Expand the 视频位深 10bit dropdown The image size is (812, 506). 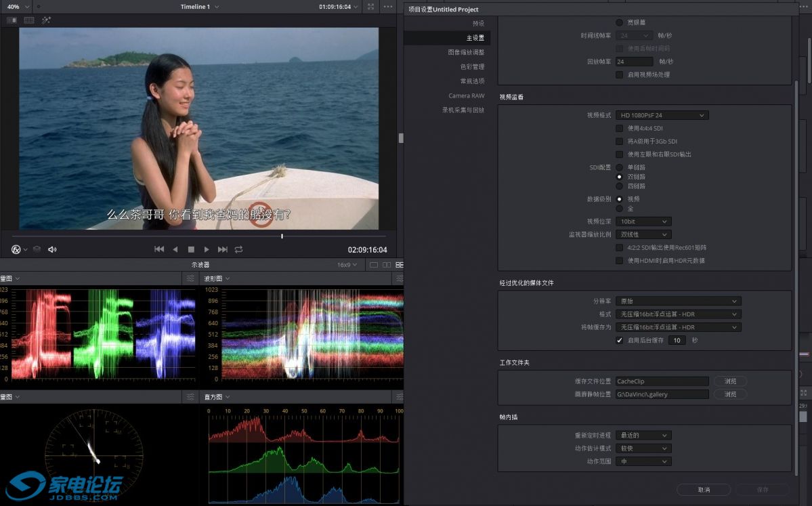tap(643, 222)
